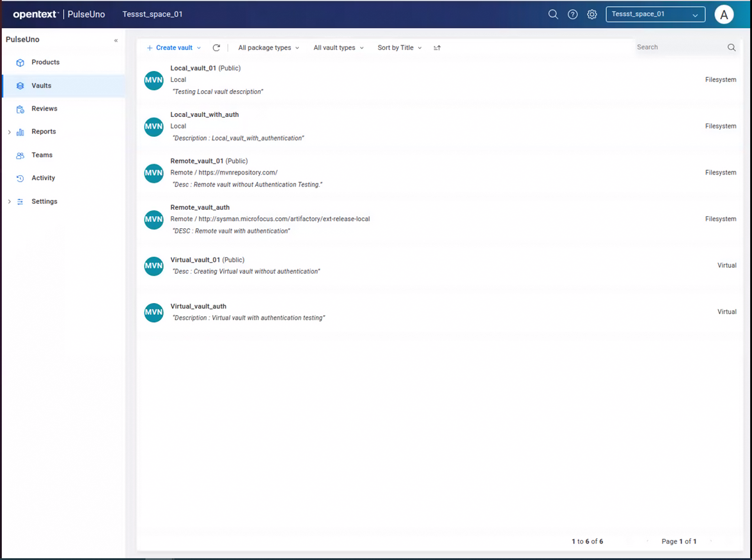Viewport: 752px width, 560px height.
Task: Open the All package types dropdown
Action: click(x=269, y=48)
